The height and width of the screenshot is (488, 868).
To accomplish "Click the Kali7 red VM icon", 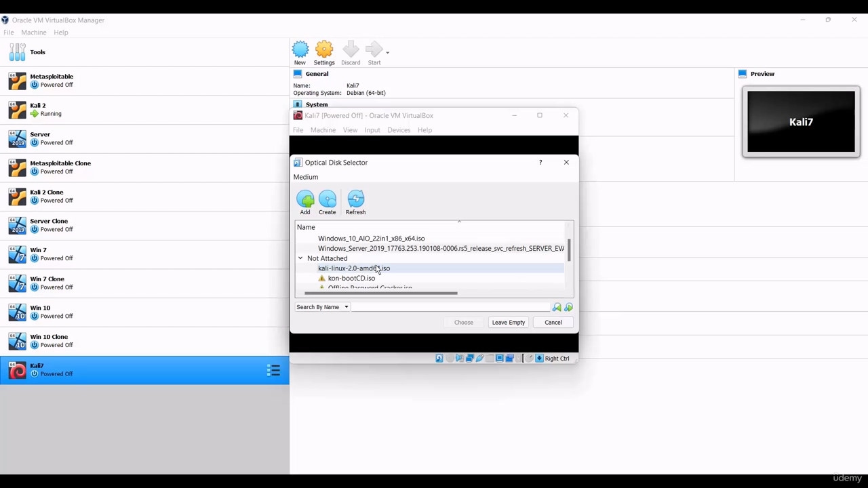I will [18, 370].
